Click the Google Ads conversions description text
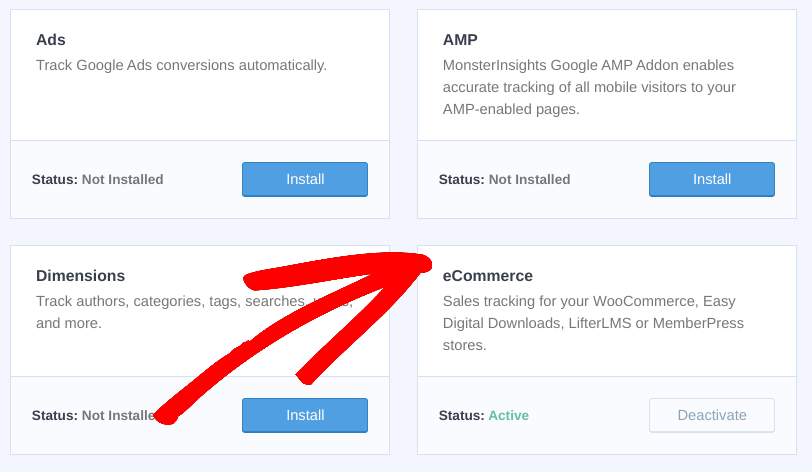The width and height of the screenshot is (812, 472). (x=181, y=65)
